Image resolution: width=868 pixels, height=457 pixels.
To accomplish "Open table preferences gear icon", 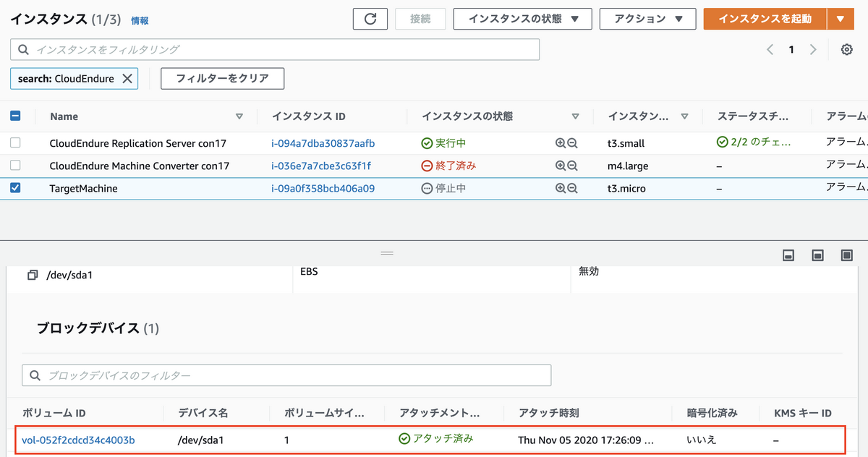I will [x=846, y=49].
